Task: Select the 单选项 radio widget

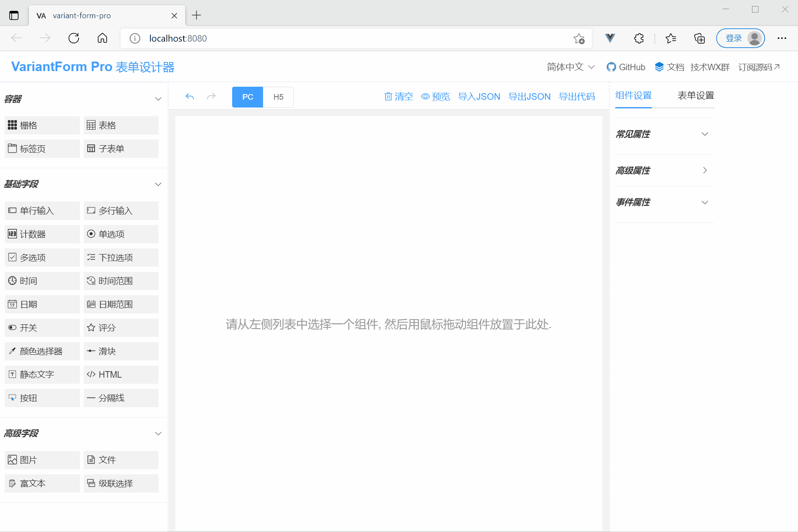Action: (x=121, y=234)
